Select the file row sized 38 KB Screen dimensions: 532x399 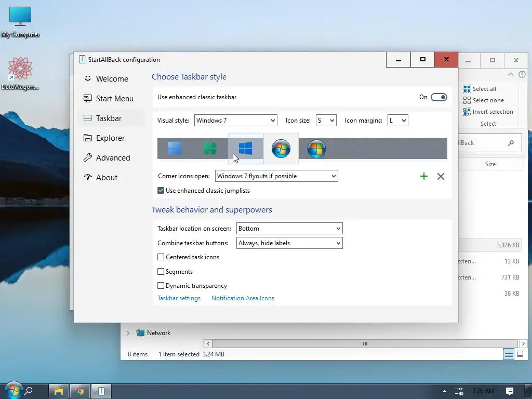(x=490, y=294)
